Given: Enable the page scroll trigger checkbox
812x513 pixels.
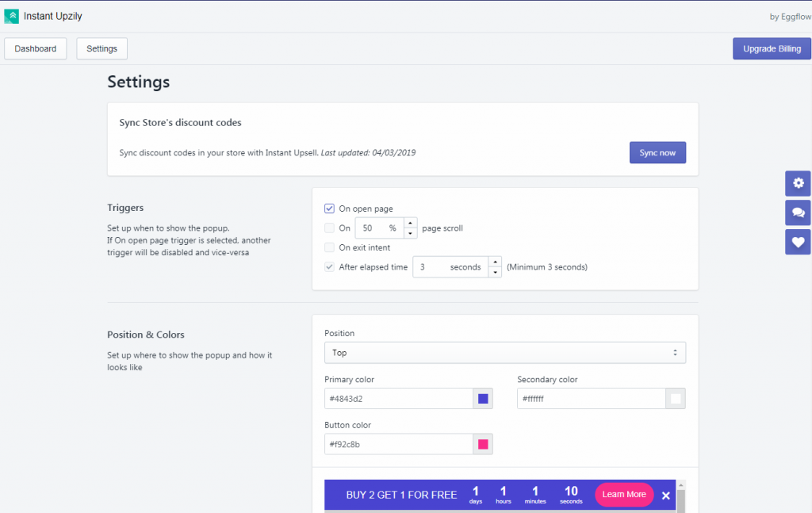Looking at the screenshot, I should pos(329,228).
